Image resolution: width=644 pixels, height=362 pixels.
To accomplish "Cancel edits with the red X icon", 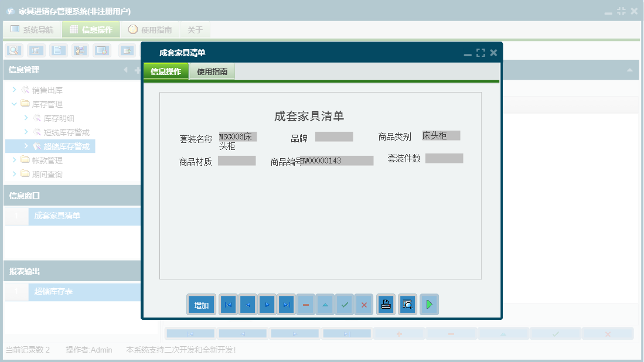I will (x=363, y=304).
